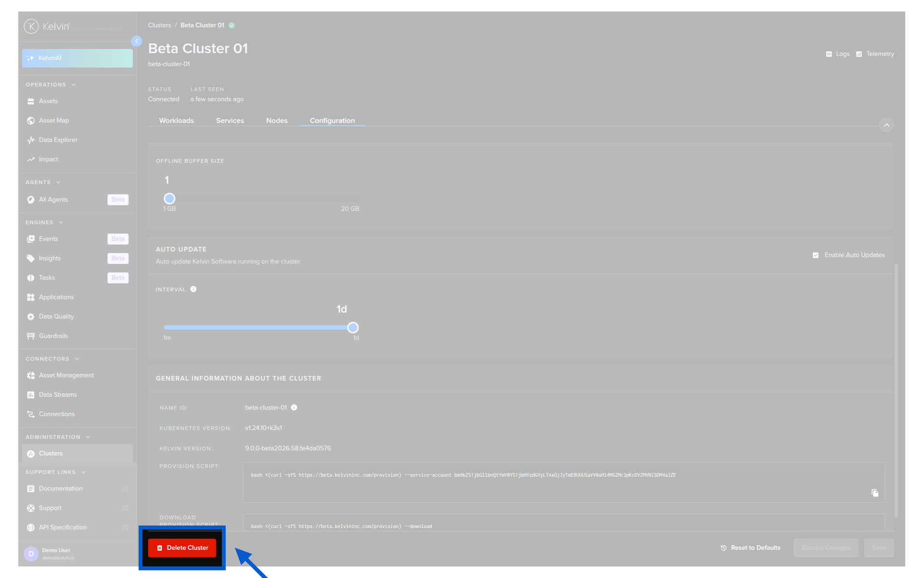Select the Configuration tab
Viewport: 924px width, 578px height.
pyautogui.click(x=332, y=120)
